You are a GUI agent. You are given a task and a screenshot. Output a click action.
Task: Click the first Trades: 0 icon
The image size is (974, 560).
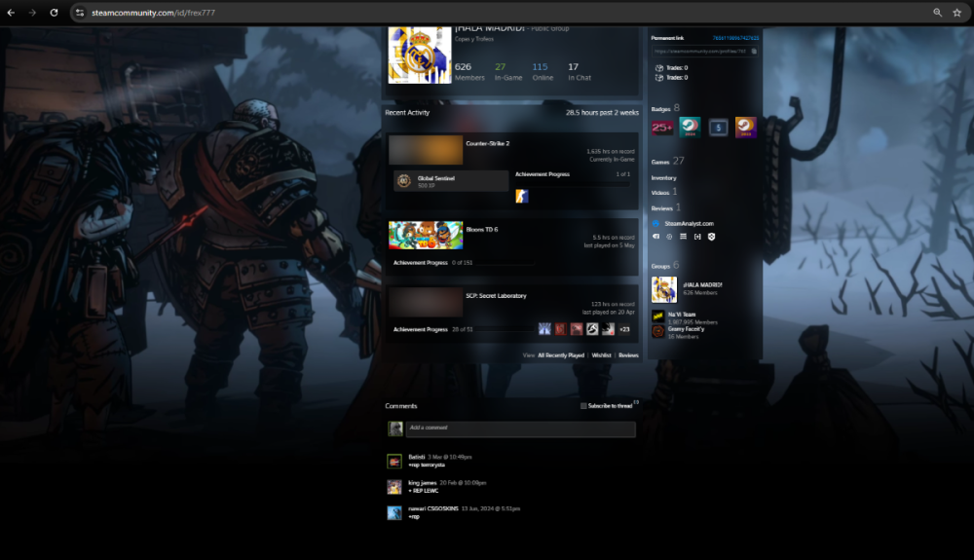click(x=659, y=67)
